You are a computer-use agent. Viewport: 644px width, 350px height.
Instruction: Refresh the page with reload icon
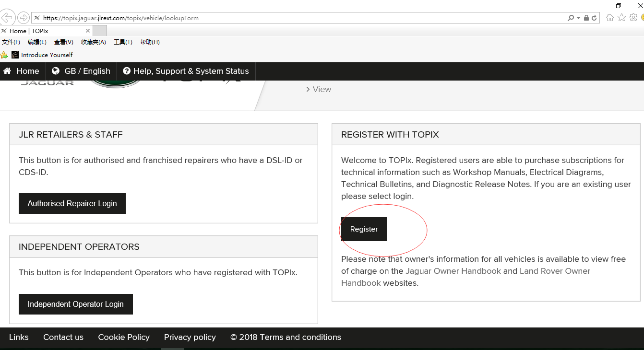point(594,18)
